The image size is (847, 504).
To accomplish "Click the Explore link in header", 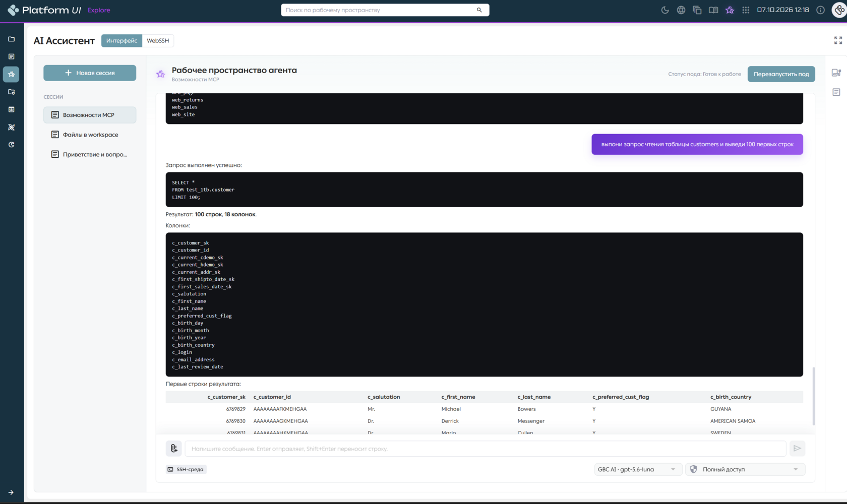I will (x=99, y=10).
